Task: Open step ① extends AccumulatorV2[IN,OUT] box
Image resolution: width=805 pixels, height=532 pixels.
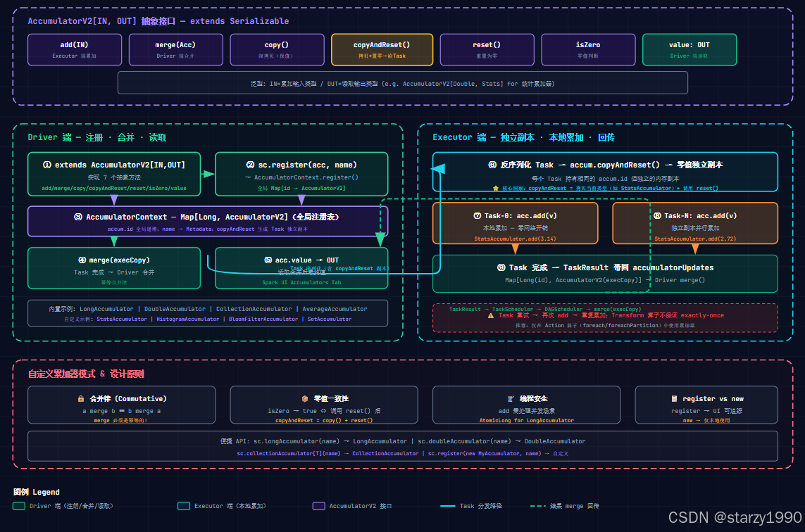Action: (x=114, y=174)
